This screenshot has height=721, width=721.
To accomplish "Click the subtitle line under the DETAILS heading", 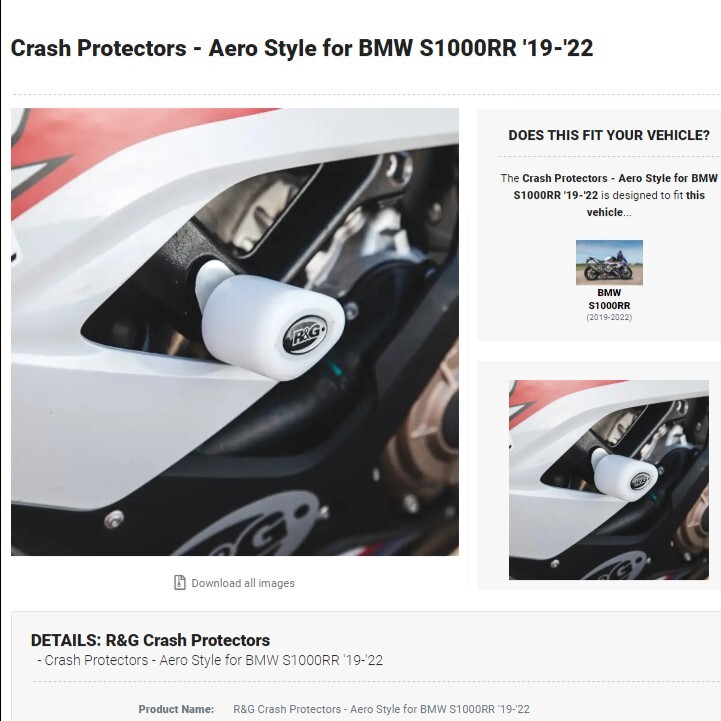I will [x=210, y=660].
